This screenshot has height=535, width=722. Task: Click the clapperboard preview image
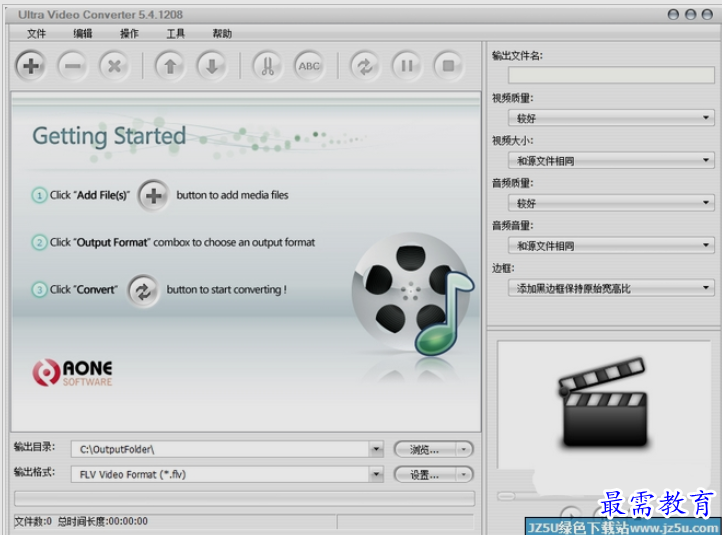coord(604,402)
